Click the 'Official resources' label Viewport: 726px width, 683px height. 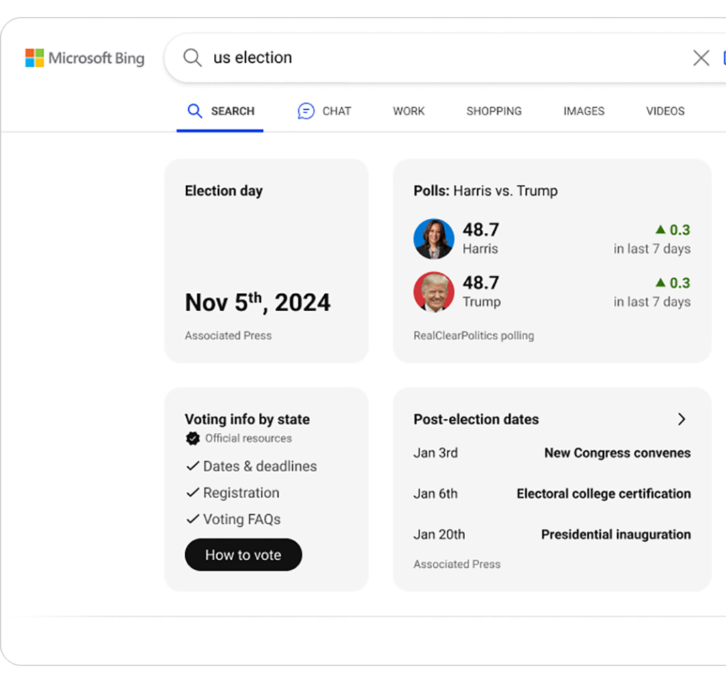pyautogui.click(x=249, y=438)
